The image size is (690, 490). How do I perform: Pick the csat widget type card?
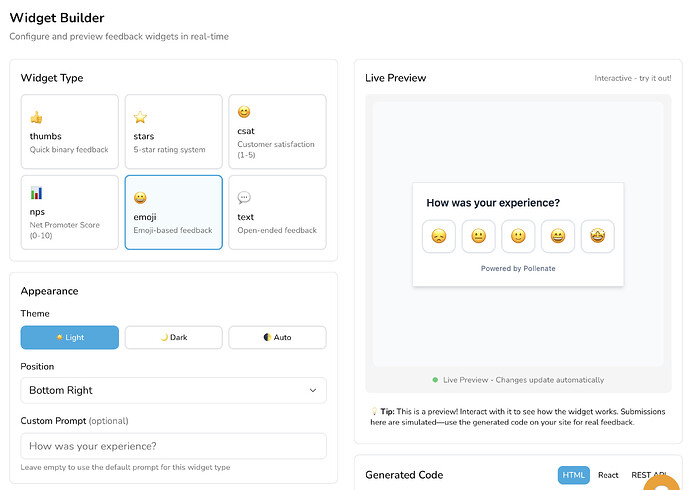[x=278, y=131]
